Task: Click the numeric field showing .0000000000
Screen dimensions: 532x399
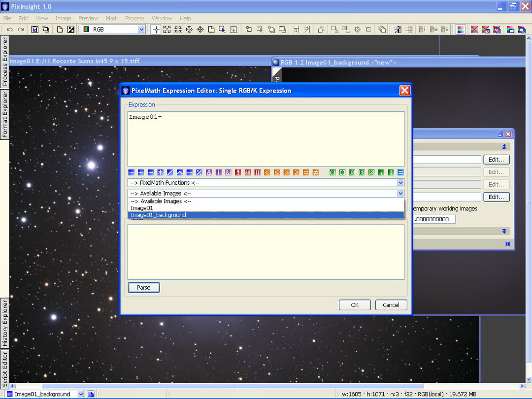Action: coord(434,219)
